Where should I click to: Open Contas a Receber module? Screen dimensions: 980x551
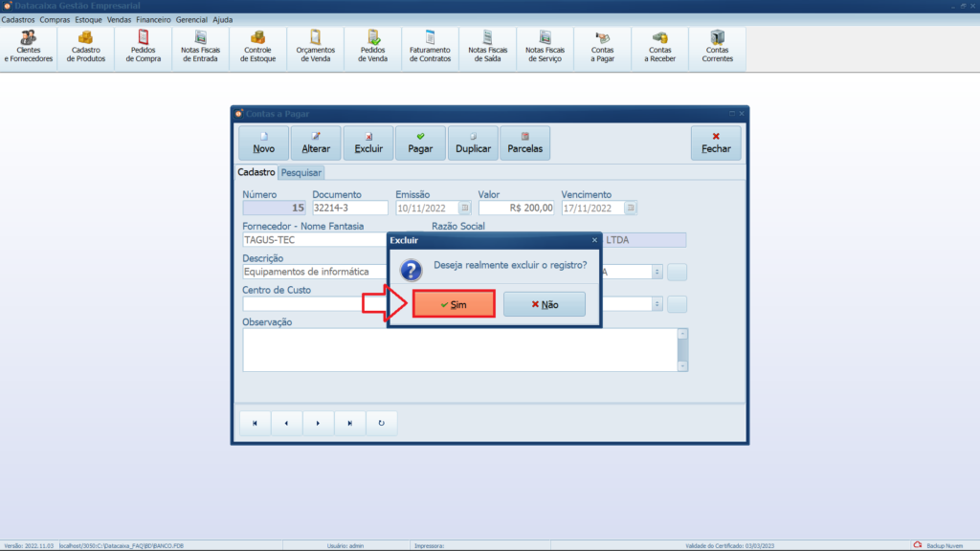(x=659, y=47)
